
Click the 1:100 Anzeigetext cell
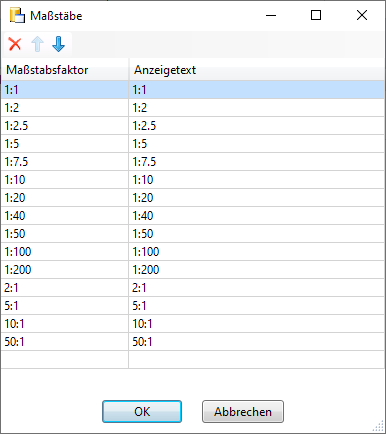coord(256,252)
